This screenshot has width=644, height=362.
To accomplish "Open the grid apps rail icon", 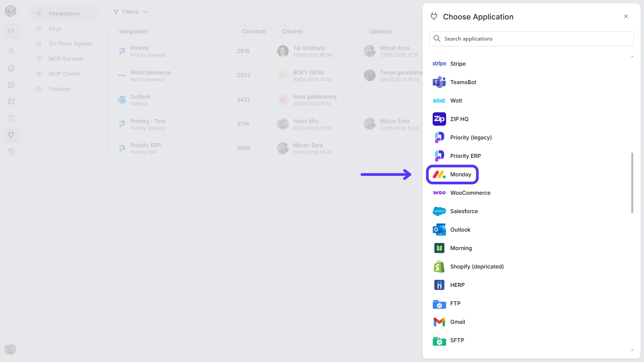I will point(11,118).
